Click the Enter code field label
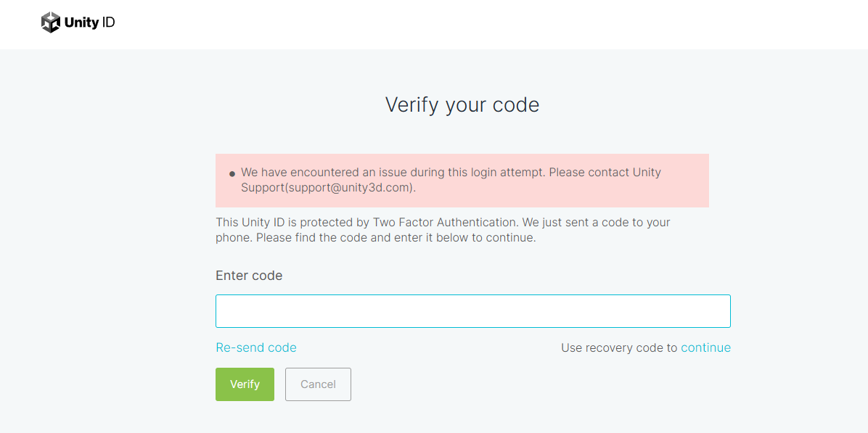 click(x=249, y=276)
